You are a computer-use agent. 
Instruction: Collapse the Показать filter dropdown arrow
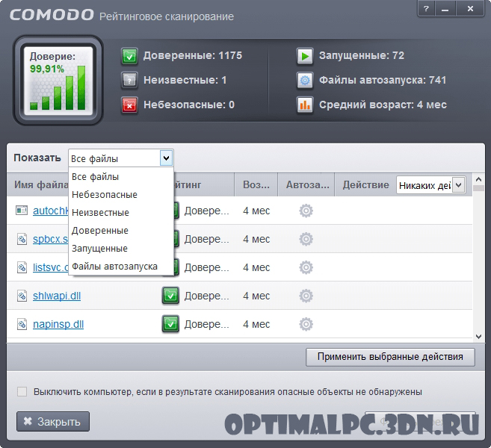click(166, 158)
